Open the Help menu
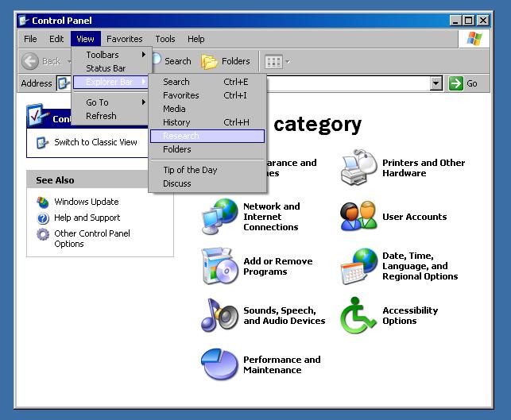The height and width of the screenshot is (420, 511). click(195, 39)
